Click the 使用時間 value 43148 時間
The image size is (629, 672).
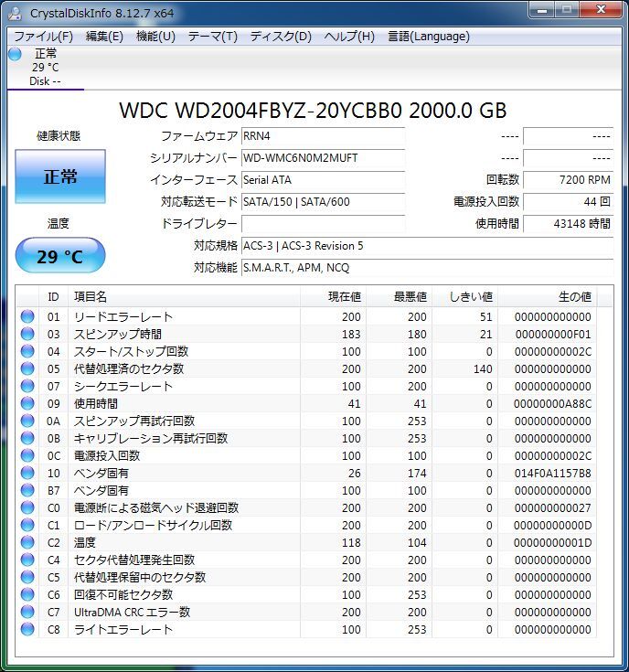[568, 224]
